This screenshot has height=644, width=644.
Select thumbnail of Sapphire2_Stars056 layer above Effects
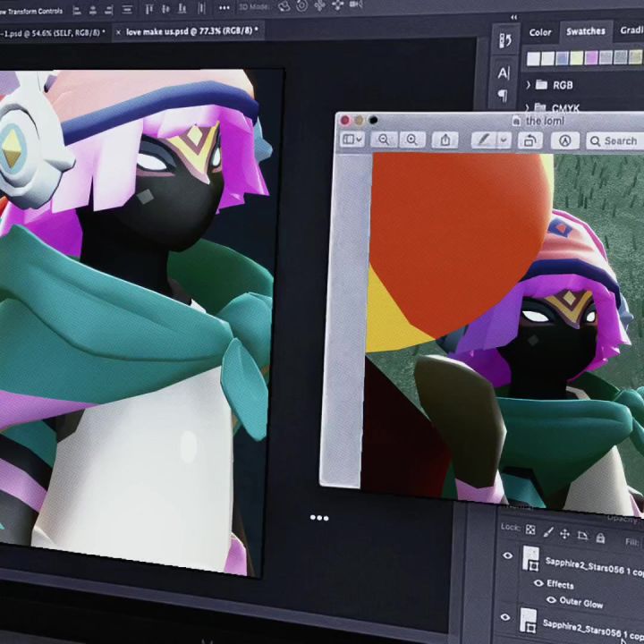point(530,558)
